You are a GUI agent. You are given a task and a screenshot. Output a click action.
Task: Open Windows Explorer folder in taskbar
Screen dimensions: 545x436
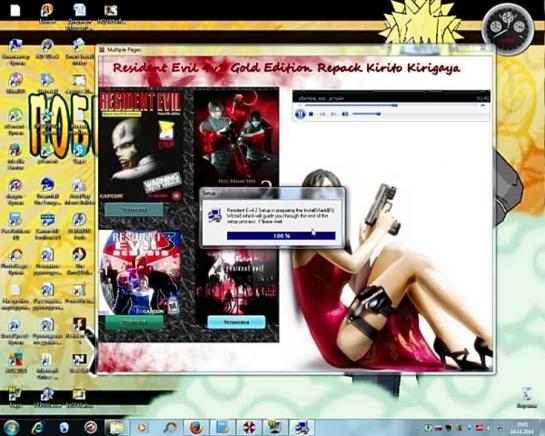click(117, 428)
